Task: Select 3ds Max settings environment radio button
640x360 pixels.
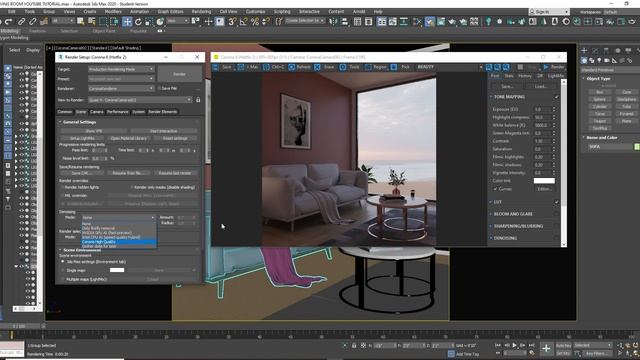Action: pyautogui.click(x=62, y=262)
